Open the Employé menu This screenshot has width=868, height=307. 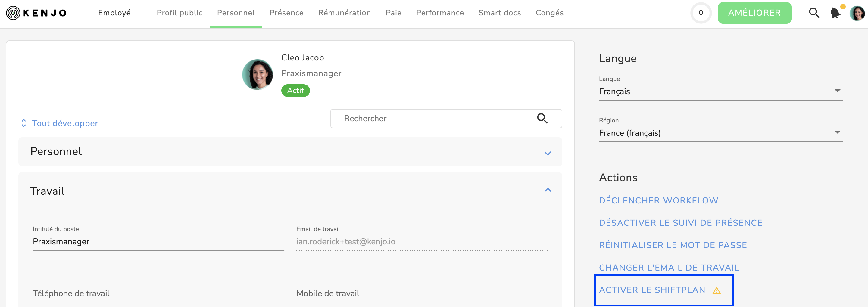click(x=114, y=13)
